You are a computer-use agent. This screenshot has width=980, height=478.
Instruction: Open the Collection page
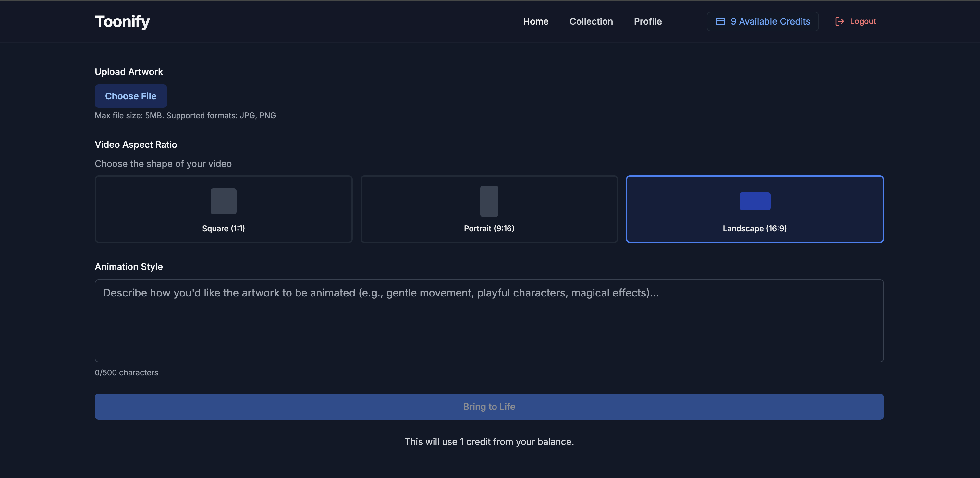pos(591,21)
